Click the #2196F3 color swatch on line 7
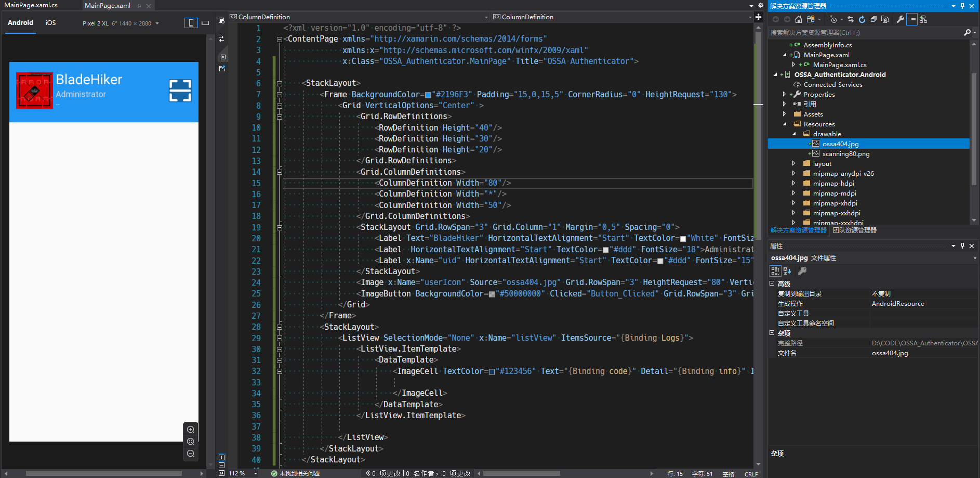This screenshot has height=478, width=980. point(428,95)
